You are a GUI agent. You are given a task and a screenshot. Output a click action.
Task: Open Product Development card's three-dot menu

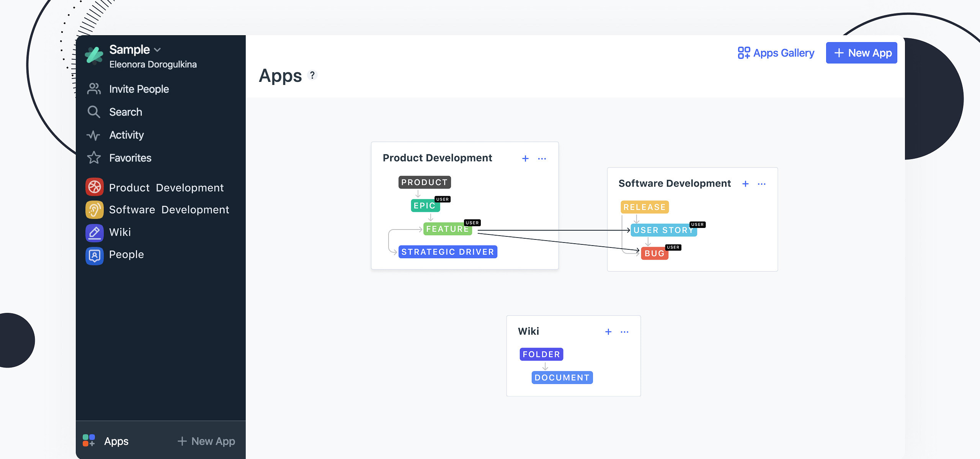coord(542,158)
